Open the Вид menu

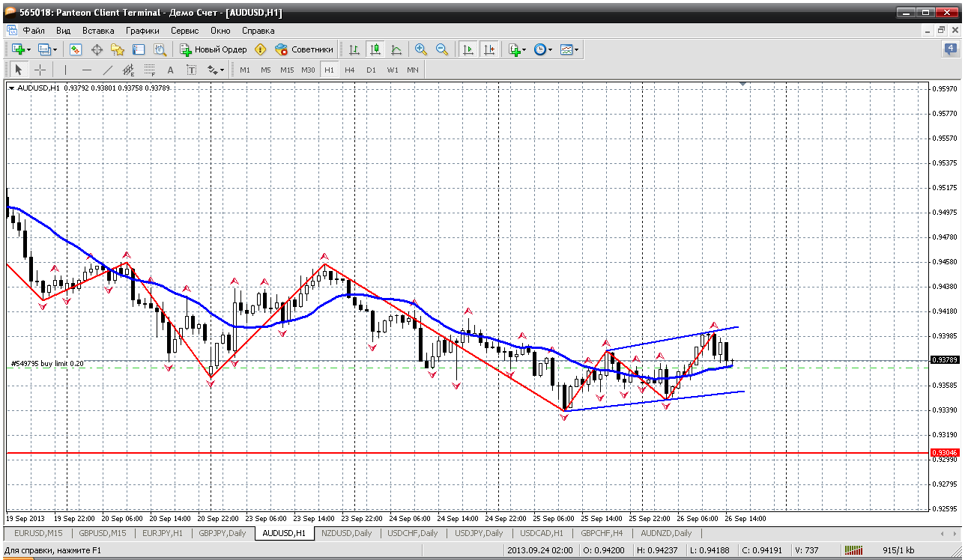(64, 31)
